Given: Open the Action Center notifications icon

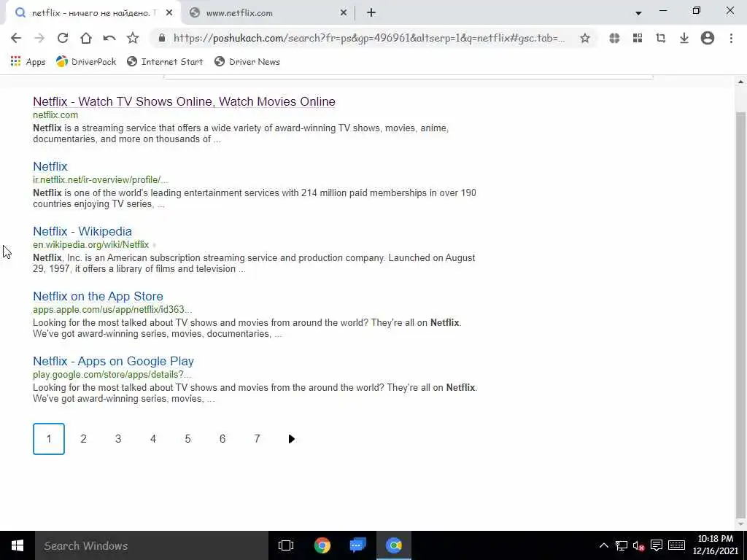Looking at the screenshot, I should point(657,545).
